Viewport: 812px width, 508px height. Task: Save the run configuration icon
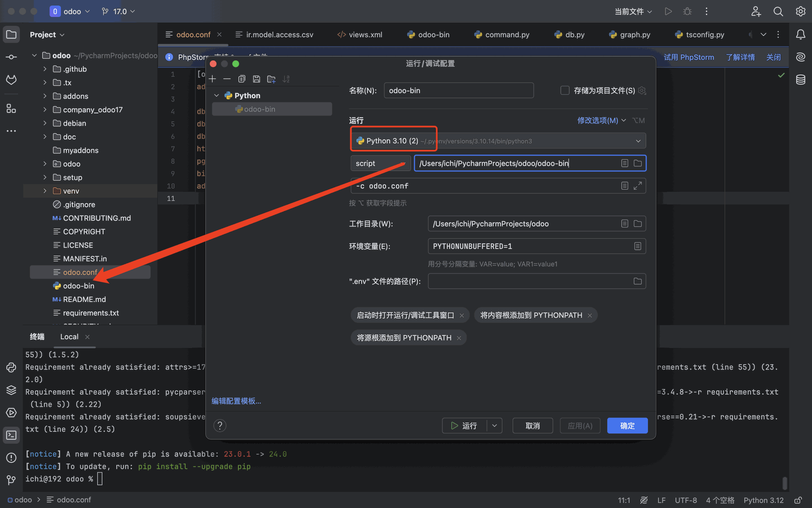(x=256, y=79)
